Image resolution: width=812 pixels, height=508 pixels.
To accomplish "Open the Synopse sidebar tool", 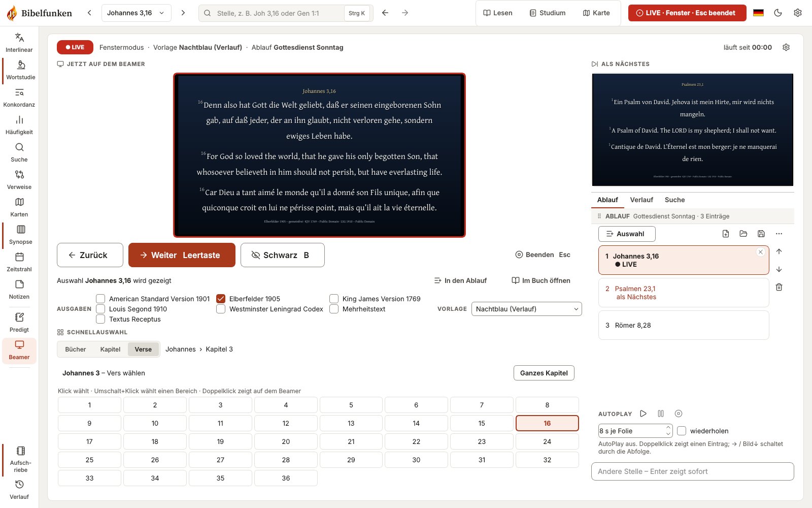I will (19, 235).
